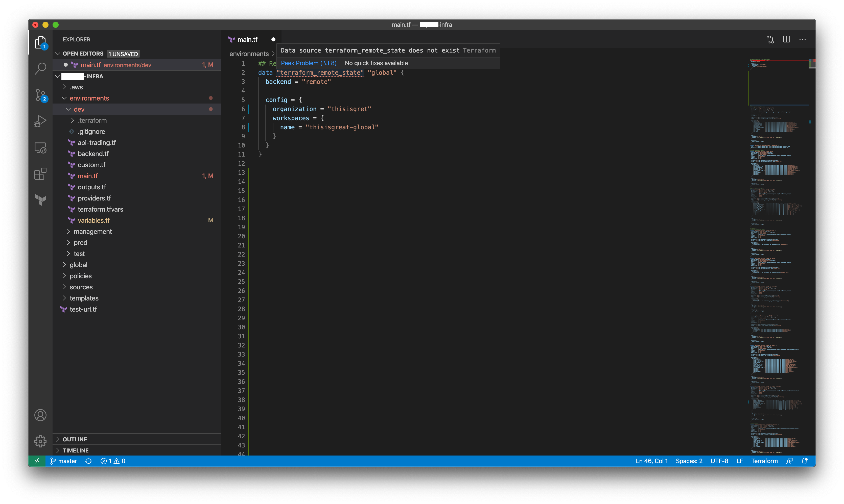Close main.tf tab via unsaved dot

273,39
